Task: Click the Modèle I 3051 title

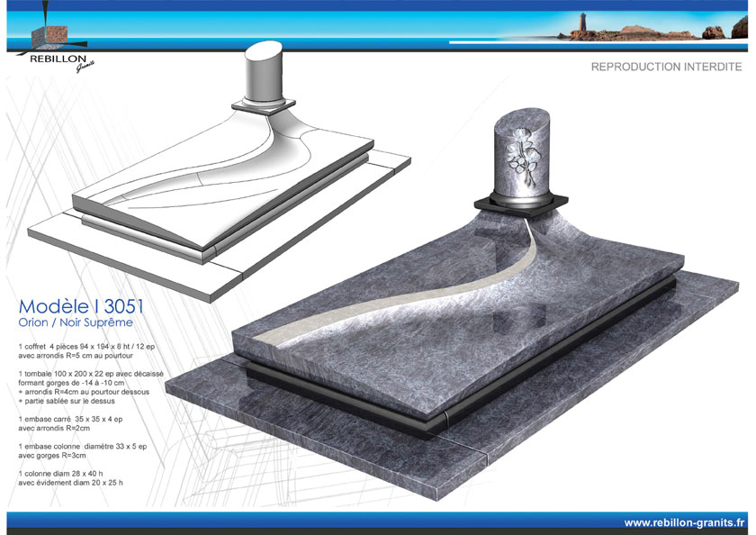Action: coord(81,306)
